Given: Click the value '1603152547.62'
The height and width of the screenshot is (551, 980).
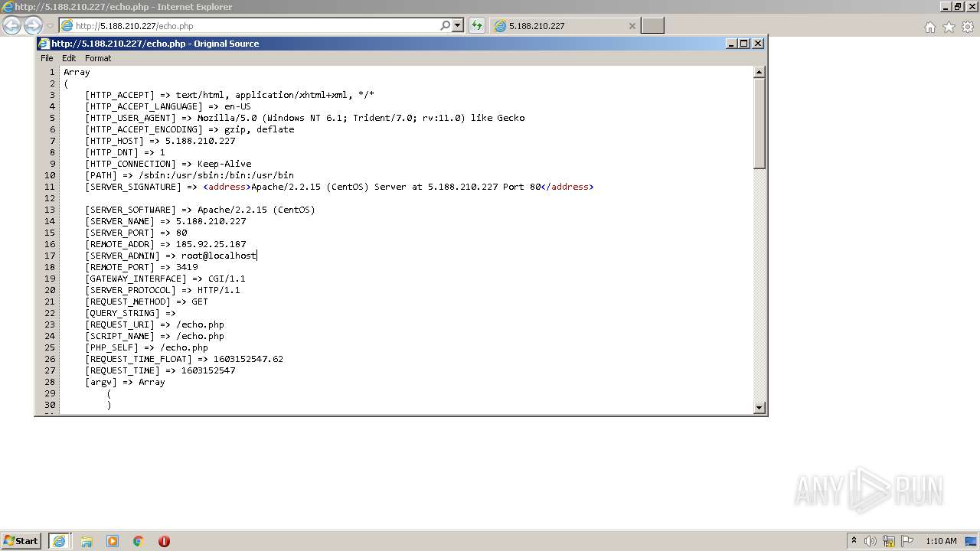Looking at the screenshot, I should tap(249, 359).
